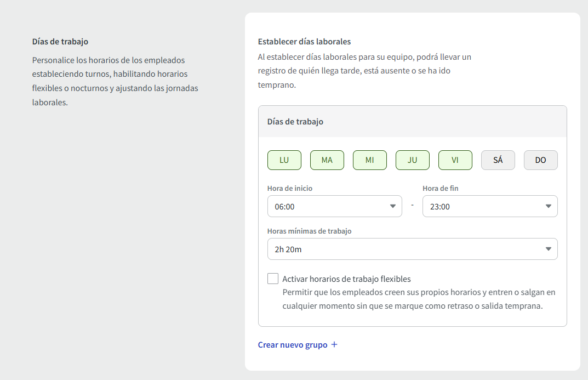This screenshot has width=588, height=380.
Task: Click the Establecer días laborales heading
Action: click(304, 42)
